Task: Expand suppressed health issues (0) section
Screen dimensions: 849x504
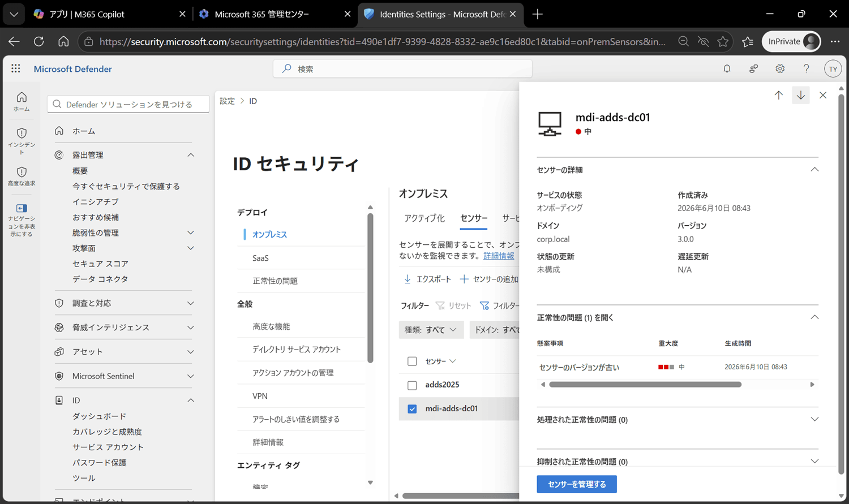Action: pyautogui.click(x=814, y=461)
